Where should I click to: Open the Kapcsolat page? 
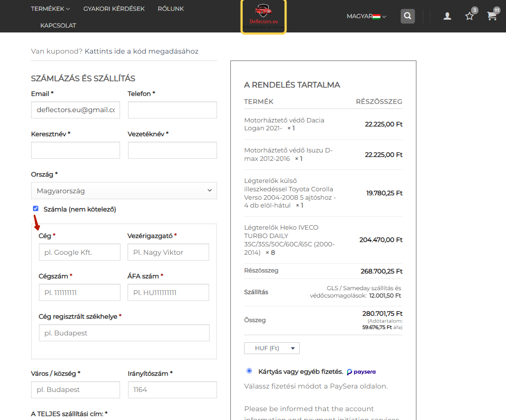58,26
